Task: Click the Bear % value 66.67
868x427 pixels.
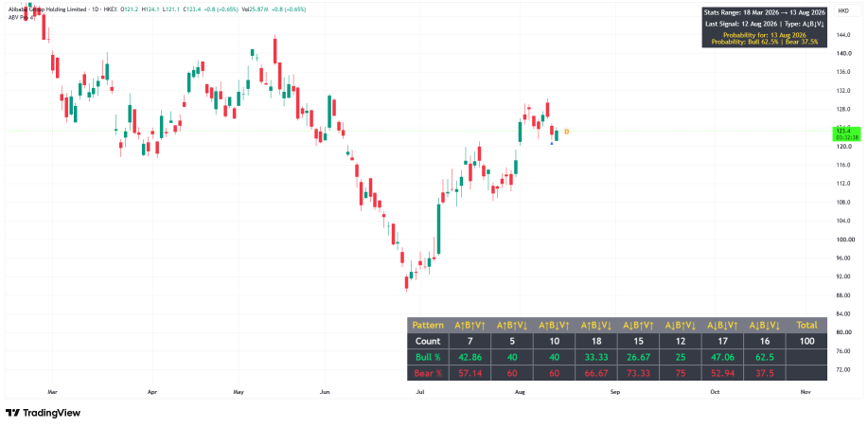Action: 595,373
